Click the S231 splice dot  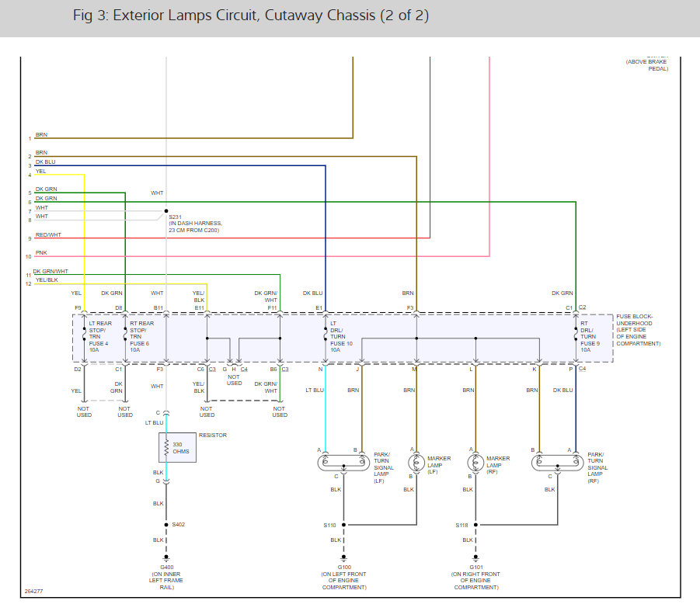[166, 211]
